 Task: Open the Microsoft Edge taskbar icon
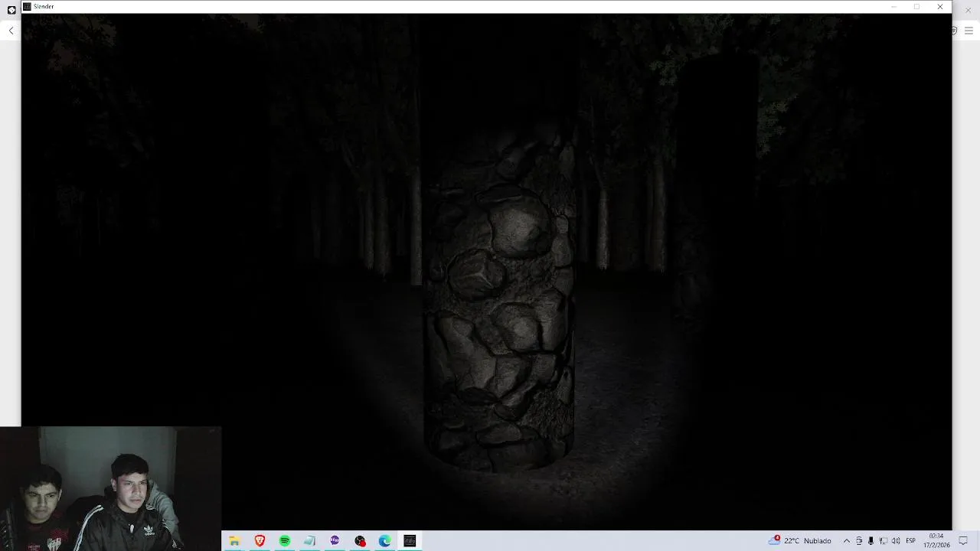pyautogui.click(x=384, y=541)
